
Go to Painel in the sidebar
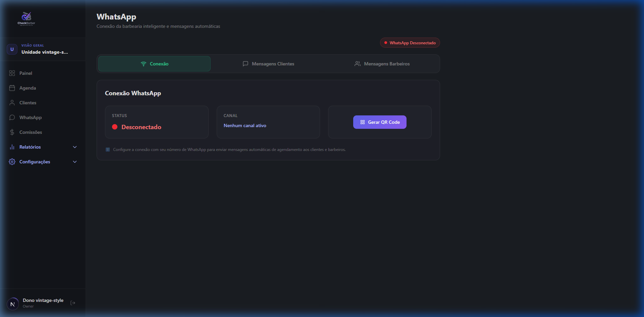pos(26,73)
